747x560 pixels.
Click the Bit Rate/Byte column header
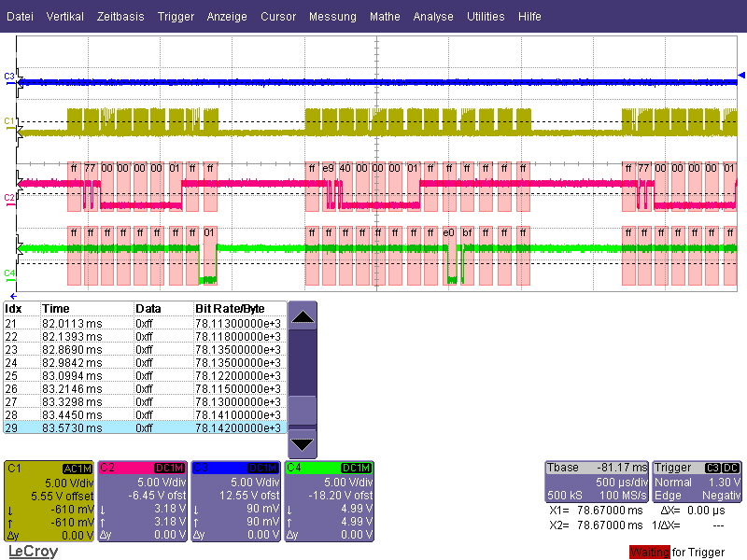tap(230, 309)
